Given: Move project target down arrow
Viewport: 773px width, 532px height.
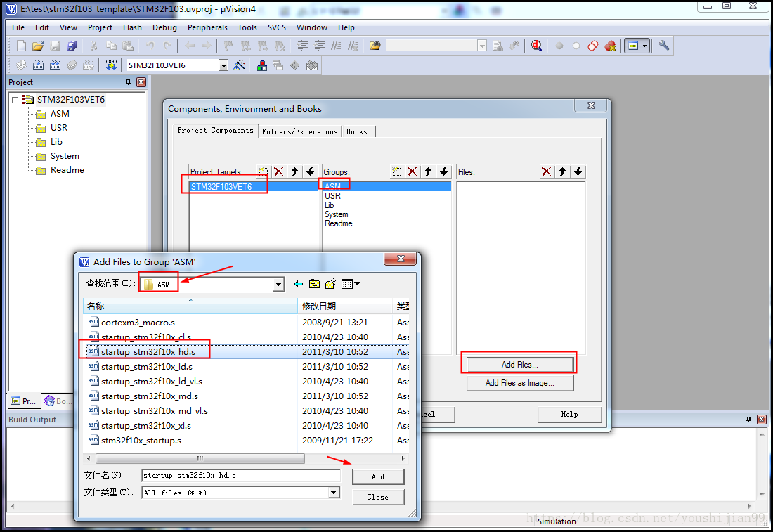Looking at the screenshot, I should pyautogui.click(x=310, y=171).
